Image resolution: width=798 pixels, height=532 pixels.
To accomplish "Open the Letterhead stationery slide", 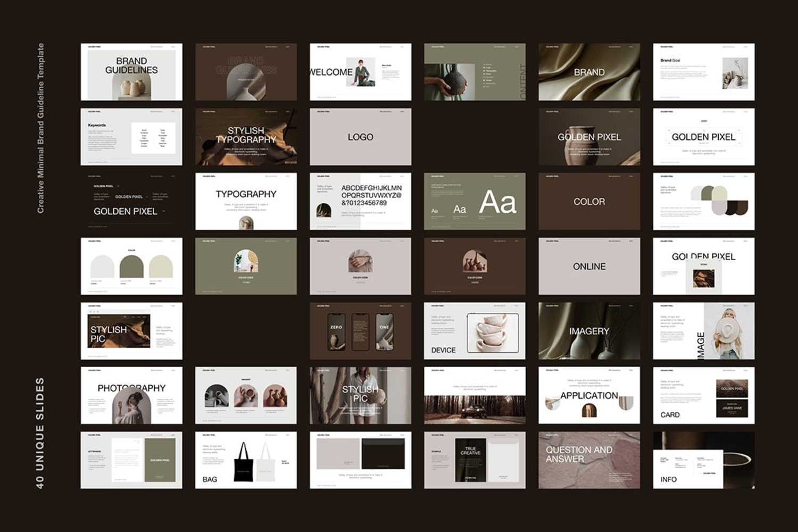I will click(x=131, y=460).
